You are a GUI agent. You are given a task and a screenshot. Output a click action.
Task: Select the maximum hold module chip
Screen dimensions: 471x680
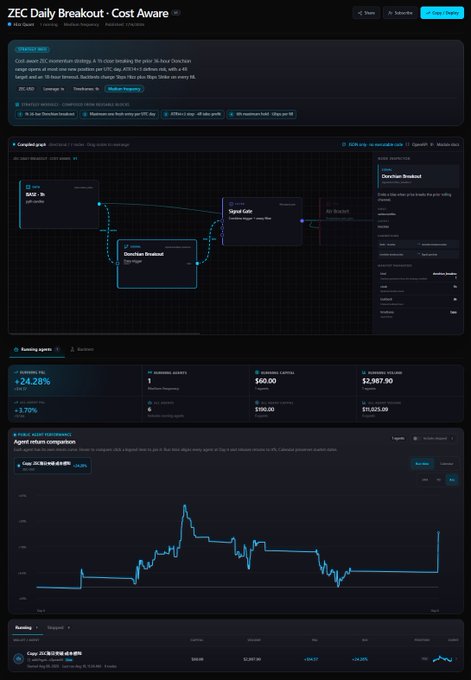point(262,114)
